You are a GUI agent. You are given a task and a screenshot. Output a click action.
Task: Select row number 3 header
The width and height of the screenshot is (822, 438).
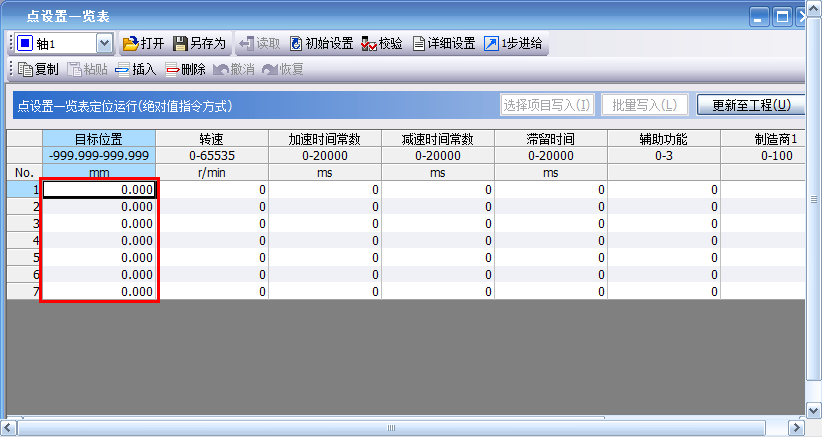click(x=24, y=223)
